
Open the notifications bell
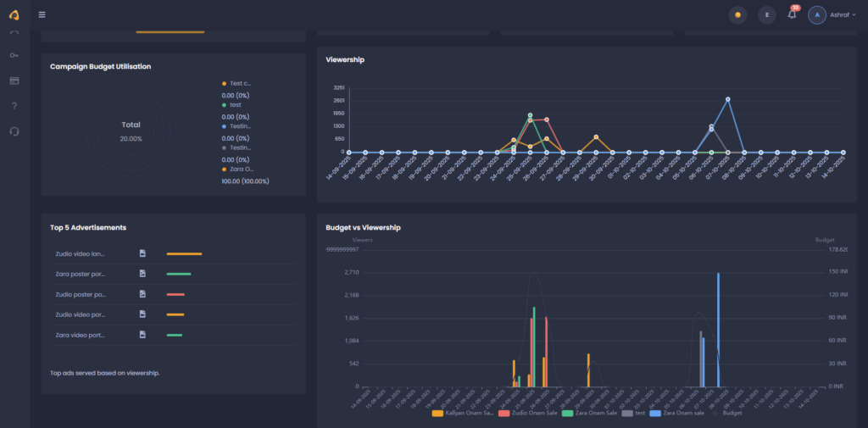click(x=793, y=15)
